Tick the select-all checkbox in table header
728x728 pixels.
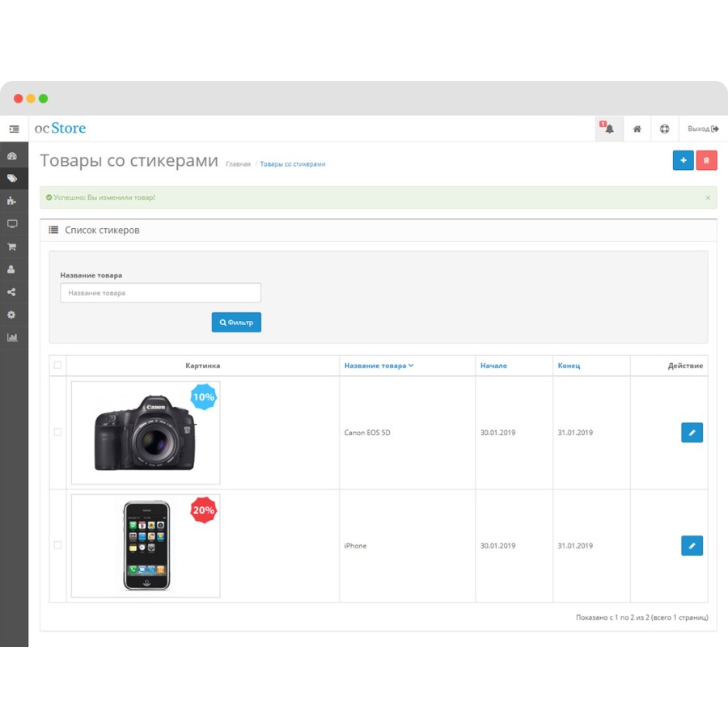coord(57,365)
